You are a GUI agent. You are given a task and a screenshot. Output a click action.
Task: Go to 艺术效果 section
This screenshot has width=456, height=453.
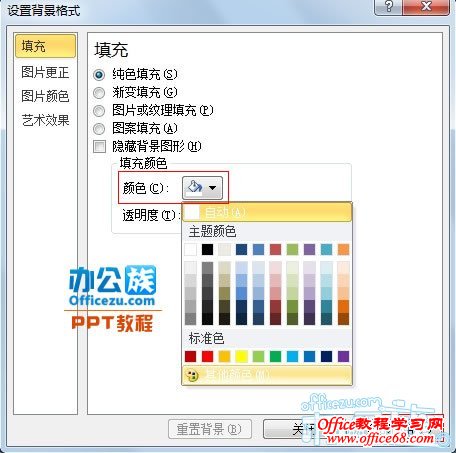pyautogui.click(x=45, y=120)
